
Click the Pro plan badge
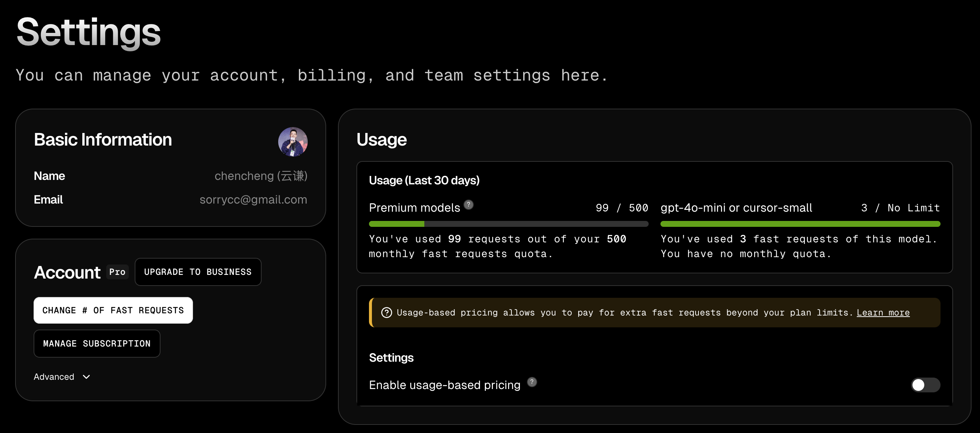coord(117,272)
